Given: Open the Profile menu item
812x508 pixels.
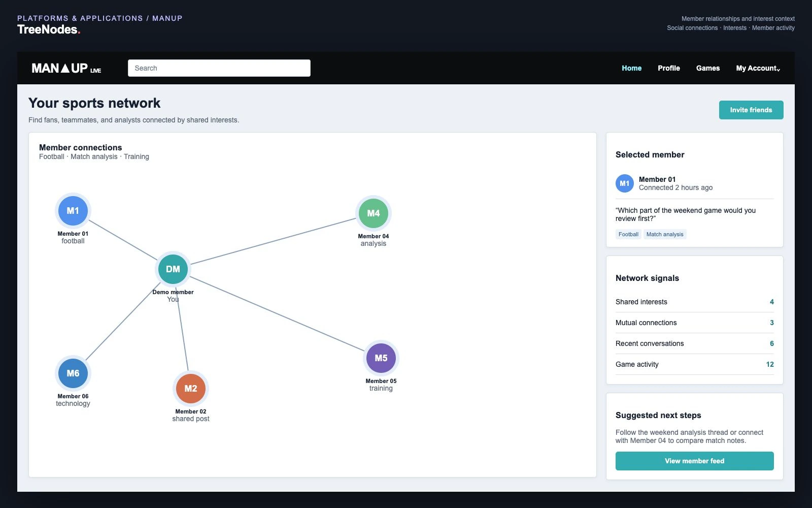Looking at the screenshot, I should [669, 68].
